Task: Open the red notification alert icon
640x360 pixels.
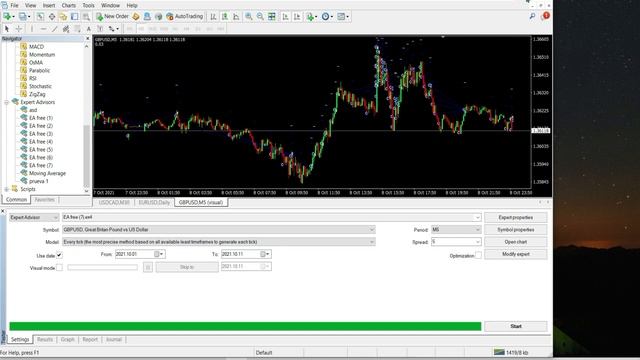Action: click(545, 16)
